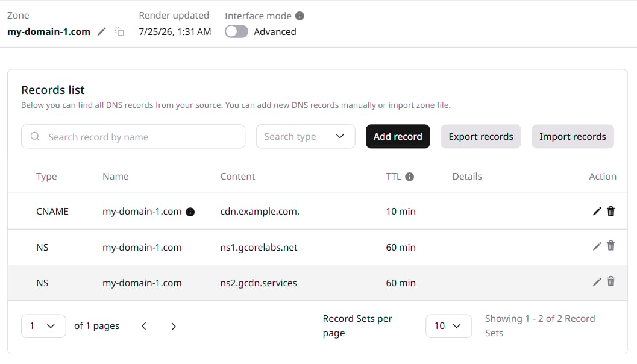Open the page number dropdown
The height and width of the screenshot is (364, 637).
pyautogui.click(x=43, y=326)
